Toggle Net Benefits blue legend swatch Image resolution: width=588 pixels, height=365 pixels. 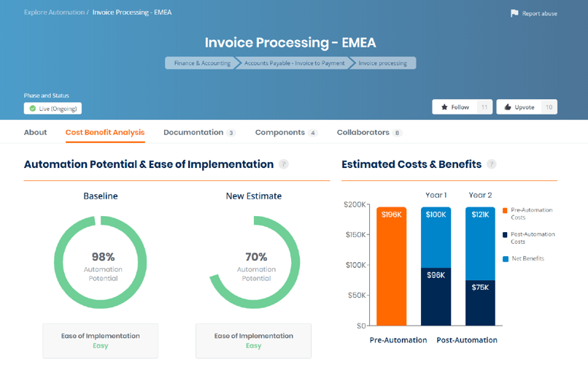505,259
